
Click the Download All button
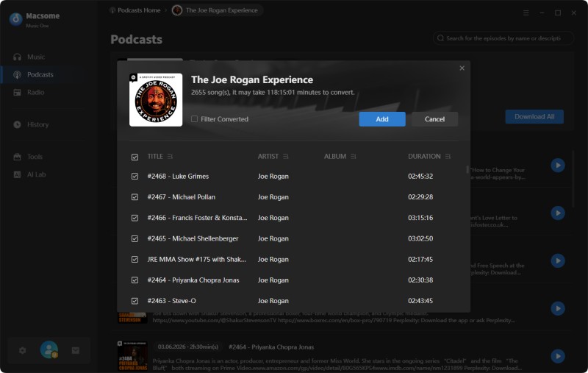coord(534,117)
